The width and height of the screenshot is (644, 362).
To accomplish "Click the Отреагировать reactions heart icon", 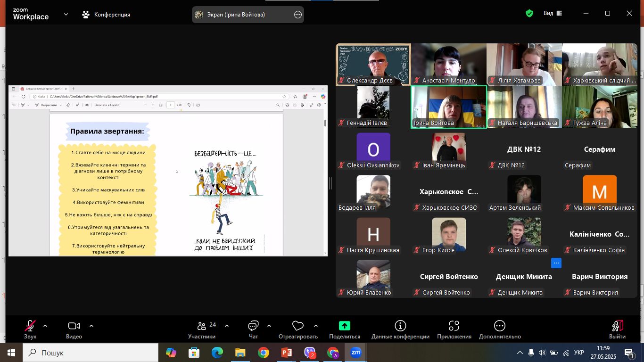I will click(x=297, y=326).
